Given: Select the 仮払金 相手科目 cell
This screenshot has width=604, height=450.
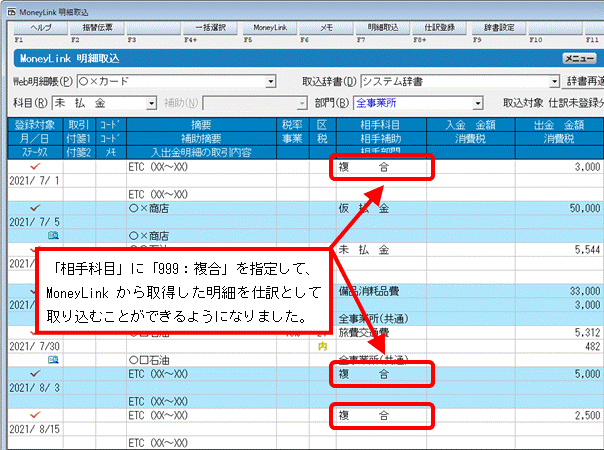Looking at the screenshot, I should [x=381, y=208].
